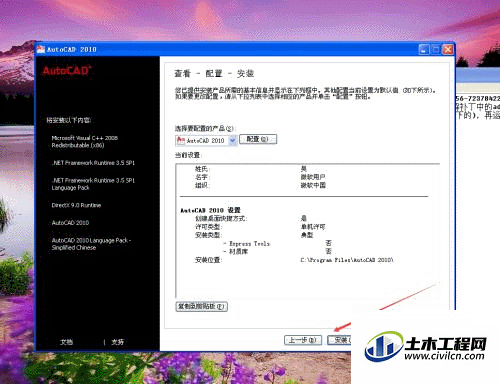
Task: Maximize the AutoCAD 2010 installer window
Action: tap(436, 50)
